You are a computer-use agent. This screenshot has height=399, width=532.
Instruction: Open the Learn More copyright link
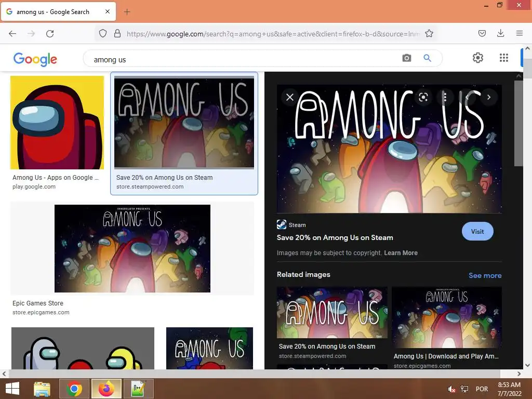click(x=401, y=253)
